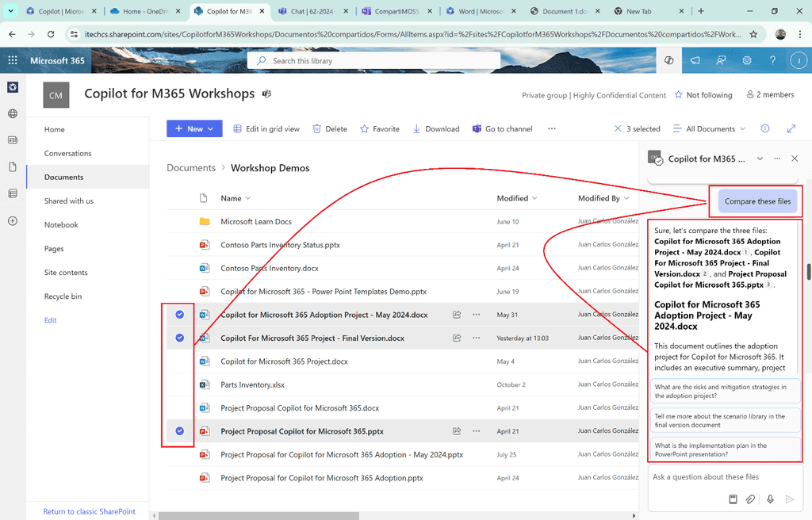Open Notebook in site navigation
Image resolution: width=812 pixels, height=520 pixels.
[61, 225]
